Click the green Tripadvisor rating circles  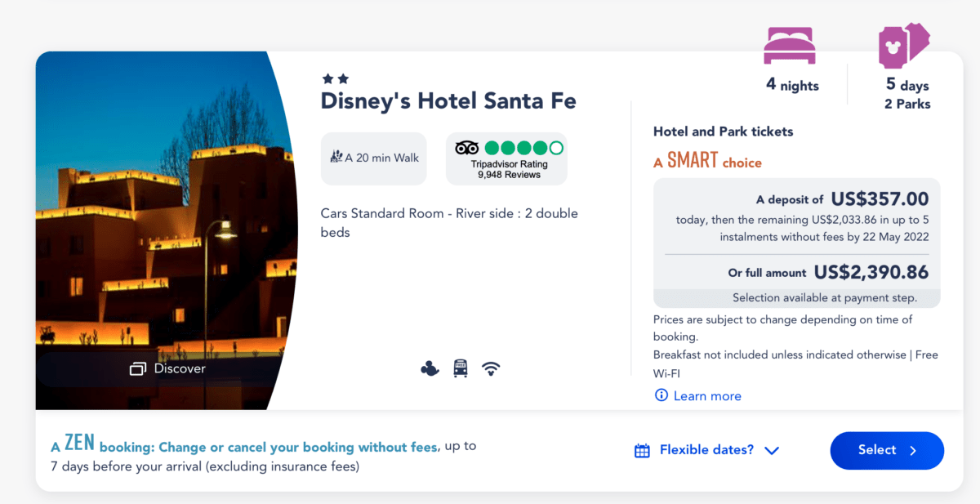click(523, 148)
